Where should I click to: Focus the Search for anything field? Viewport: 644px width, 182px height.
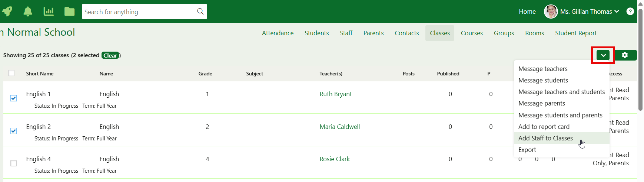click(x=139, y=12)
